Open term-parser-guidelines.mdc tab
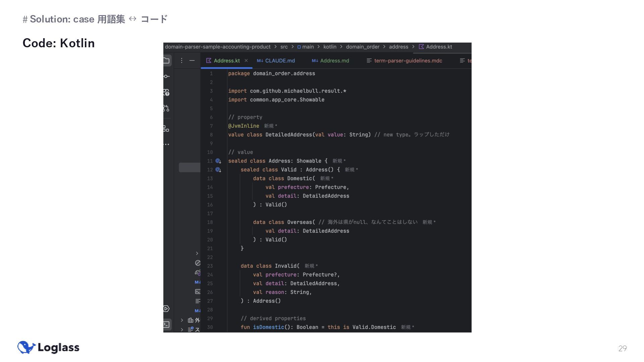The image size is (644, 362). click(408, 61)
